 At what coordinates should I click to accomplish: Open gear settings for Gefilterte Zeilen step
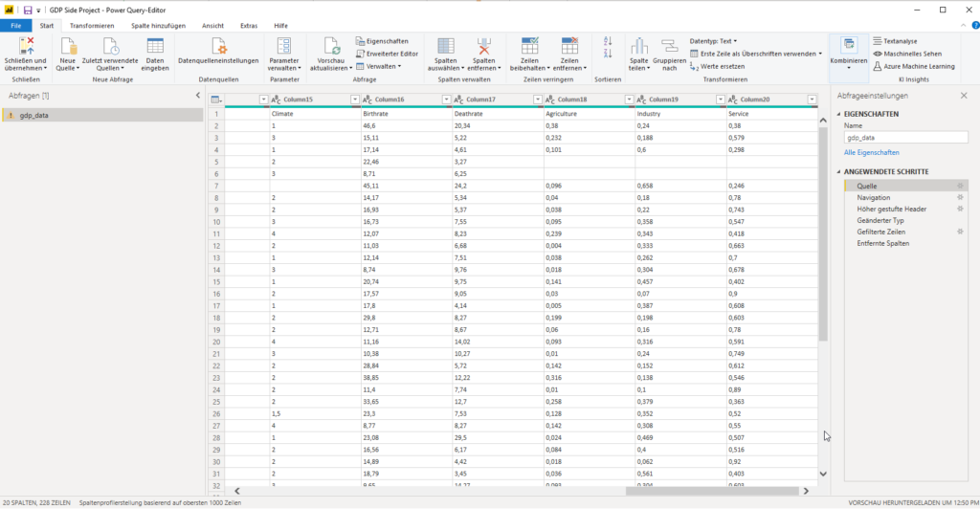(961, 232)
